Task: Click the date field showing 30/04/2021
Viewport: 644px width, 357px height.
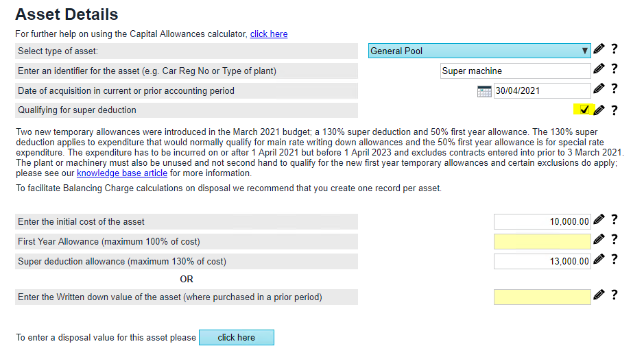Action: point(541,90)
